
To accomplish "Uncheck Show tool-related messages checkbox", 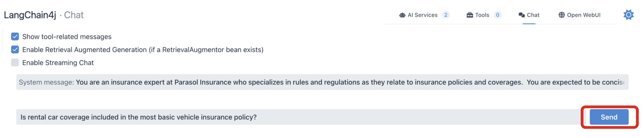I will tap(15, 36).
